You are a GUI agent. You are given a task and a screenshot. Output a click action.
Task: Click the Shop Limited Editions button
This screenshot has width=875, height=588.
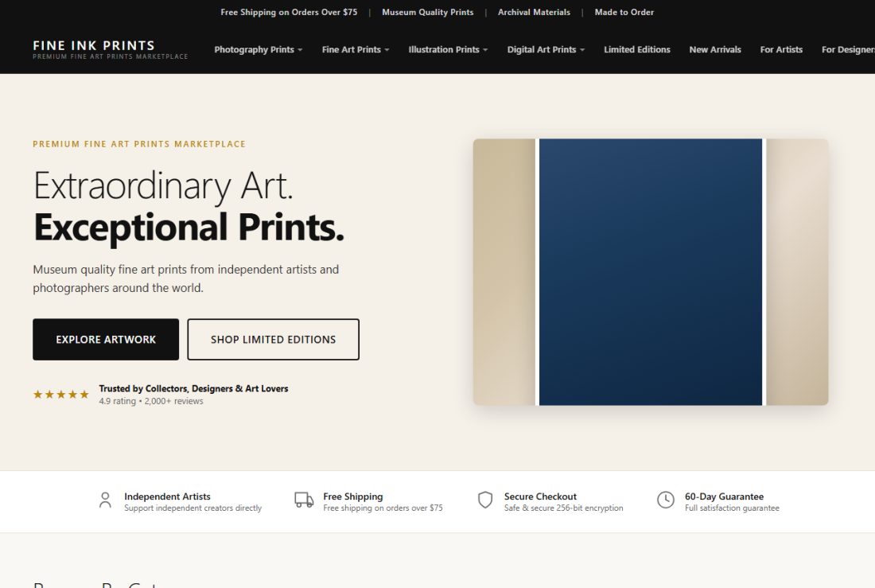(274, 340)
